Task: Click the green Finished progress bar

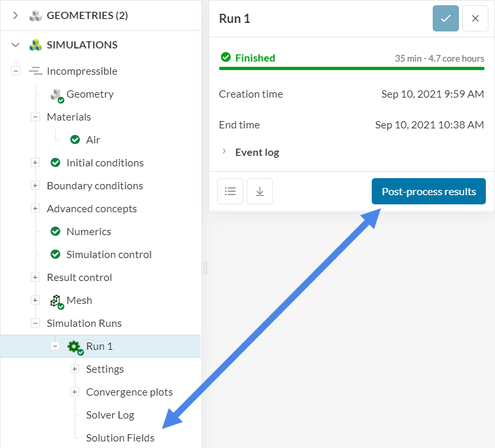Action: pyautogui.click(x=351, y=68)
